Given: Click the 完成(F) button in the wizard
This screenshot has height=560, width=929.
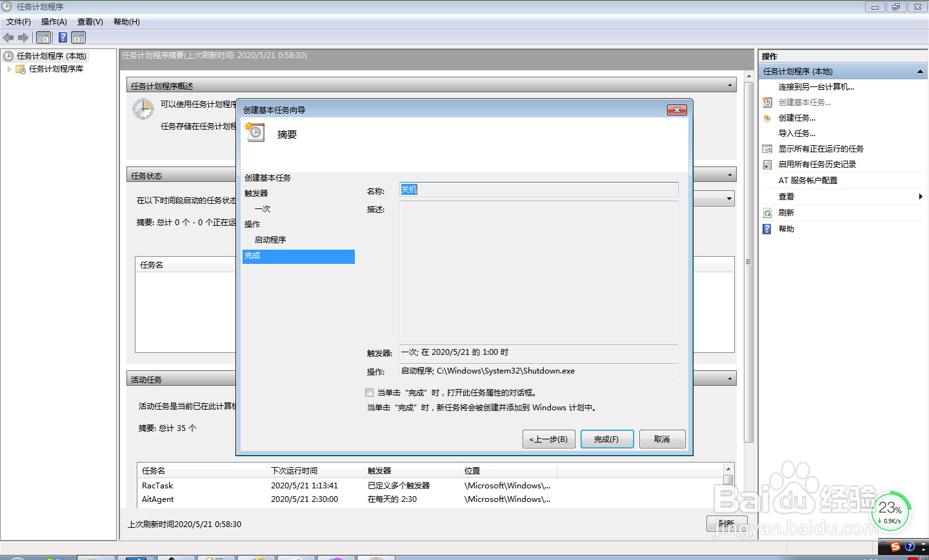Looking at the screenshot, I should [606, 439].
